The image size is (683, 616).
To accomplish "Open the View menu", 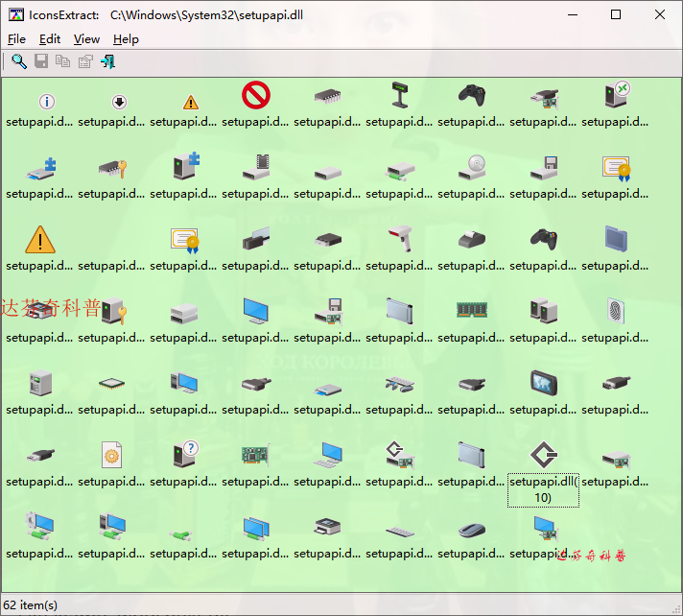I will [86, 39].
